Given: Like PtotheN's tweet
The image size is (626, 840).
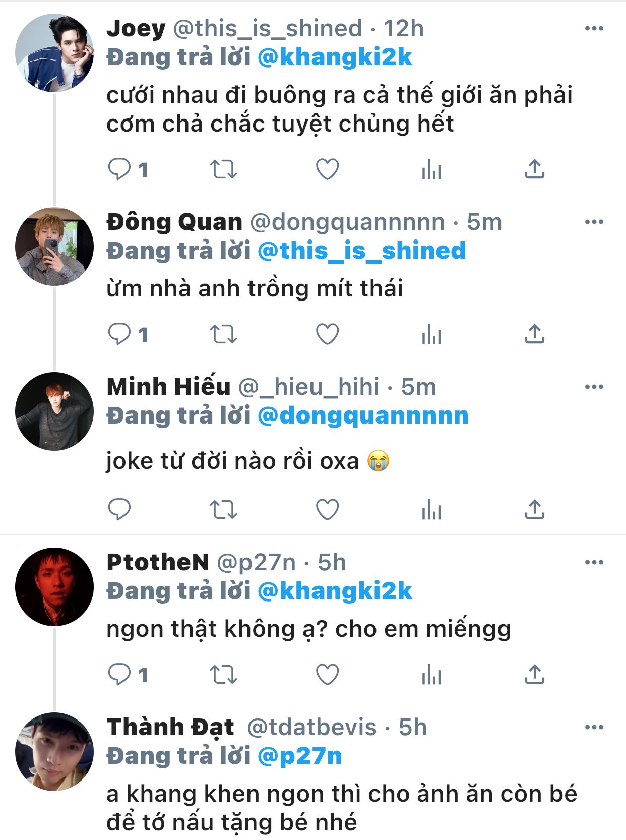Looking at the screenshot, I should point(327,675).
